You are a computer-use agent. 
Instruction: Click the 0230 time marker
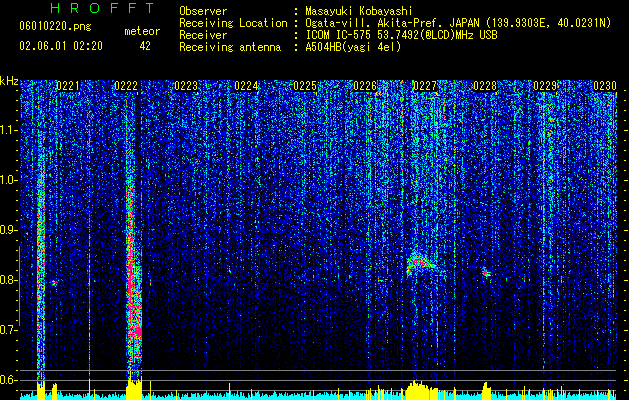[x=605, y=86]
